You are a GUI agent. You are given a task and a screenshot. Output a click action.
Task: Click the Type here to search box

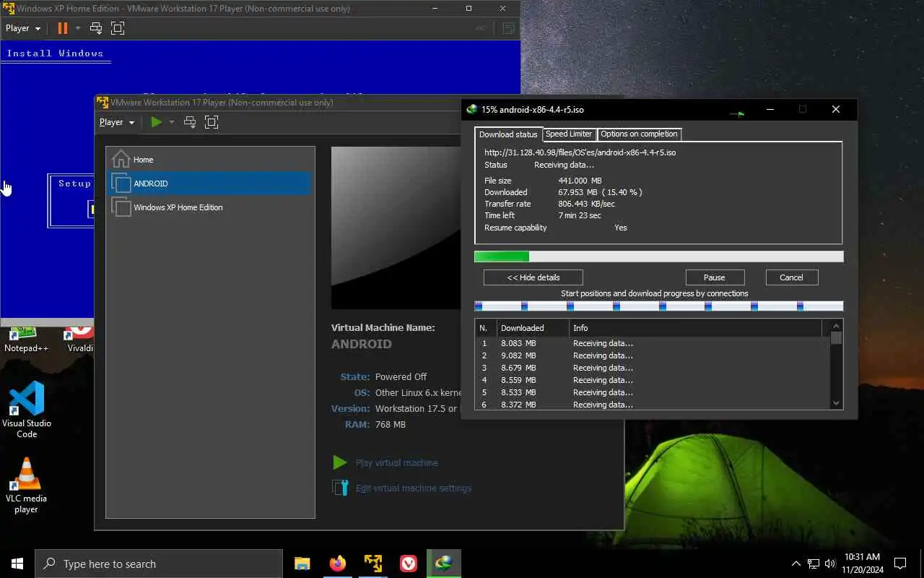point(159,564)
